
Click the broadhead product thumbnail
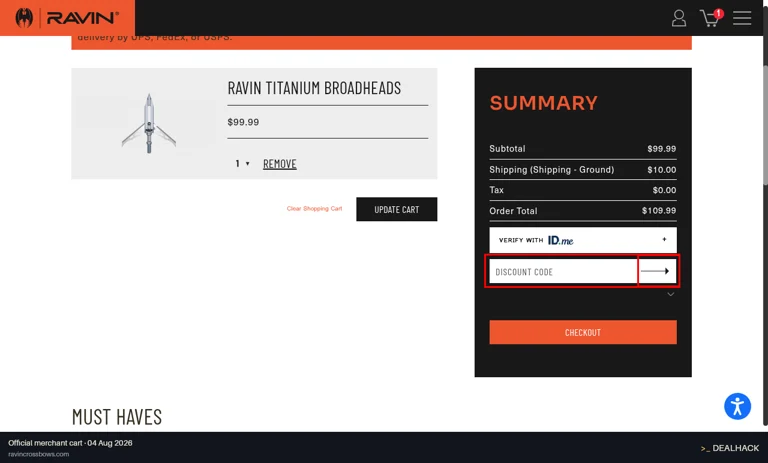point(149,123)
